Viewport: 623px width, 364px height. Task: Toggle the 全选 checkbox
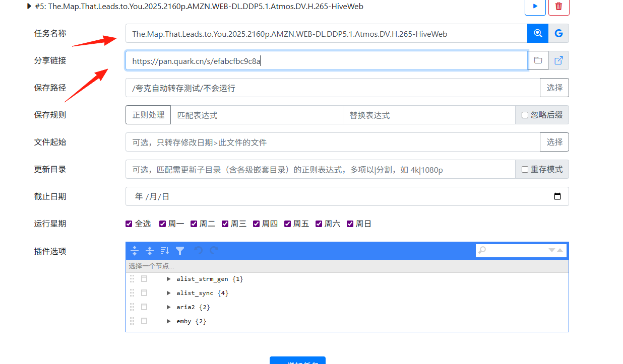click(129, 224)
